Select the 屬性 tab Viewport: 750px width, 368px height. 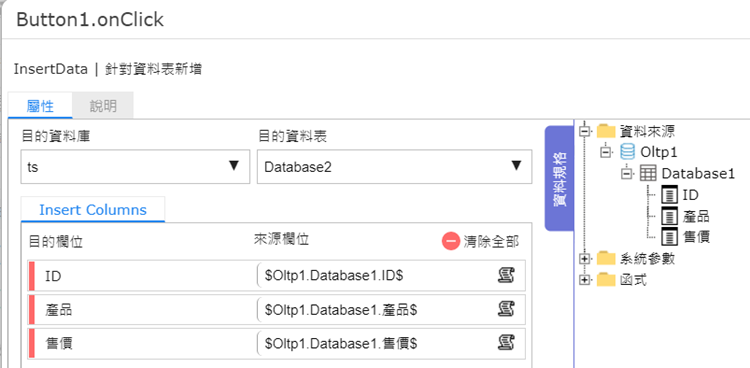coord(40,106)
